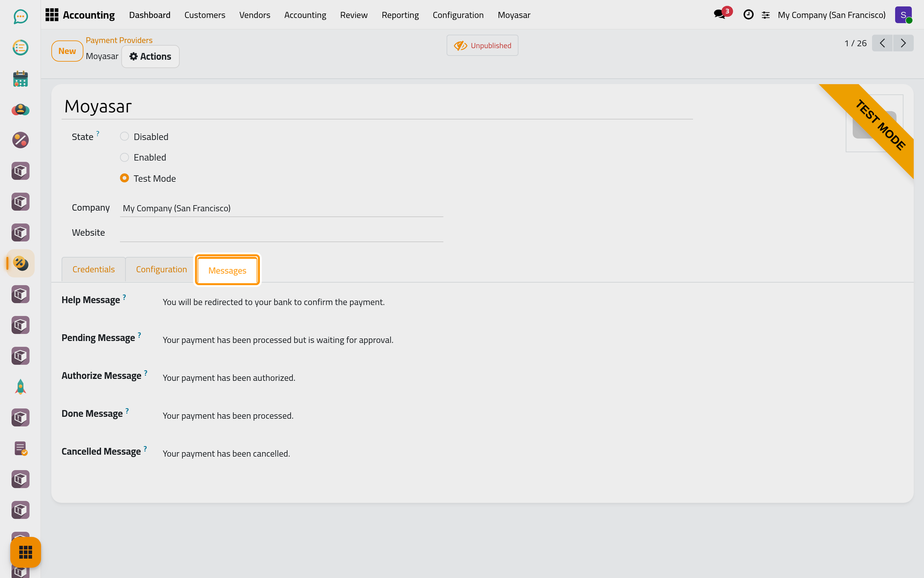Open the Reporting menu
The width and height of the screenshot is (924, 578).
(x=400, y=15)
